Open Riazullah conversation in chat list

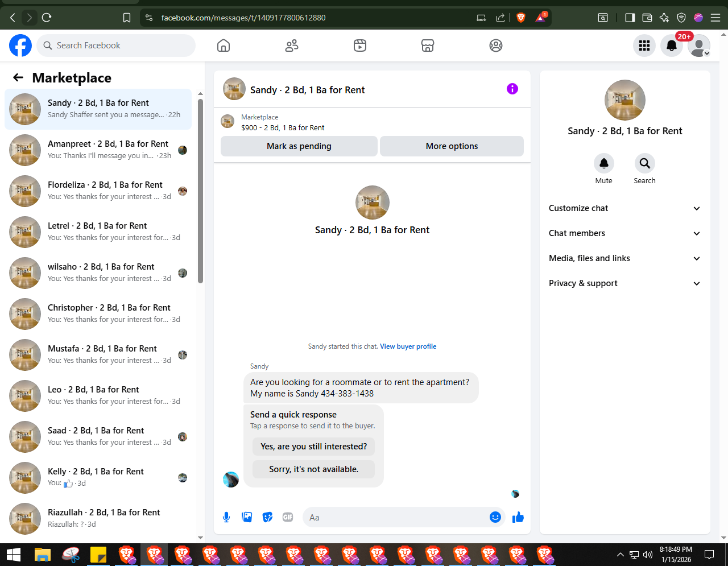tap(98, 519)
